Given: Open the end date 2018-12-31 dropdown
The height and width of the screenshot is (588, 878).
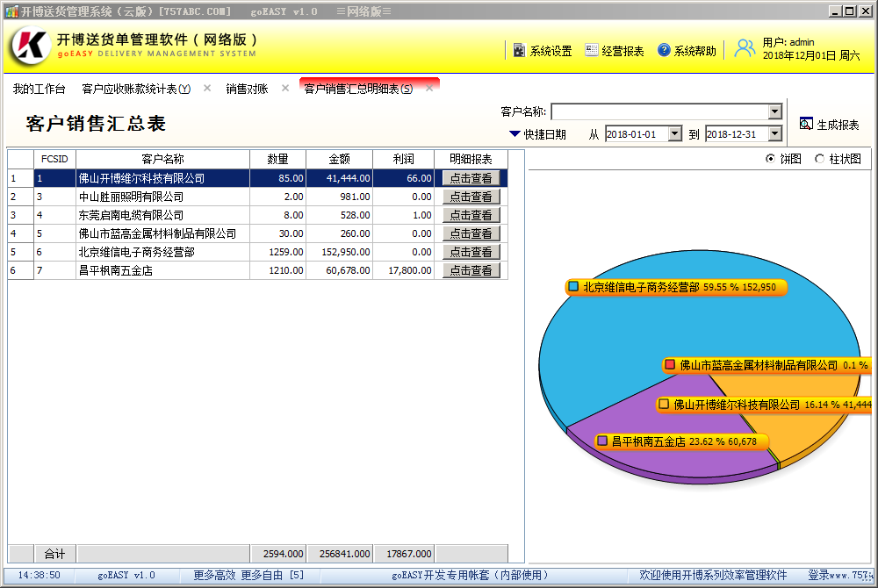Looking at the screenshot, I should [x=774, y=134].
